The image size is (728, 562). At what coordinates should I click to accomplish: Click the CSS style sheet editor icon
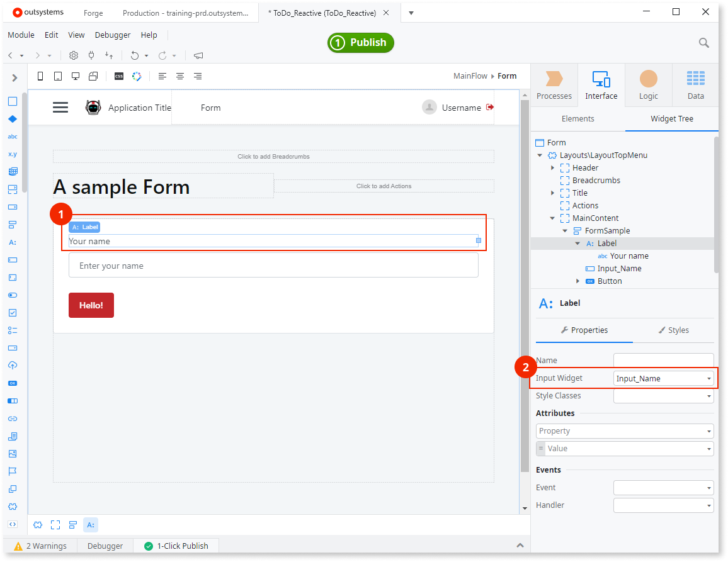tap(119, 76)
